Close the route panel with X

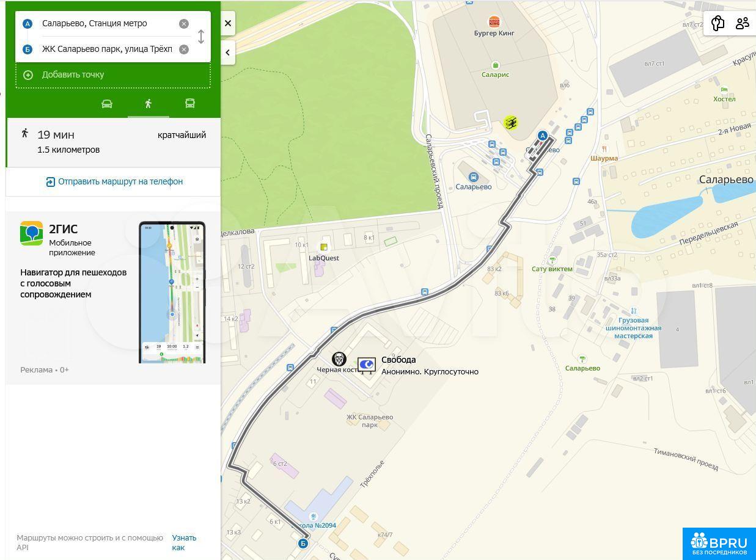pyautogui.click(x=228, y=23)
